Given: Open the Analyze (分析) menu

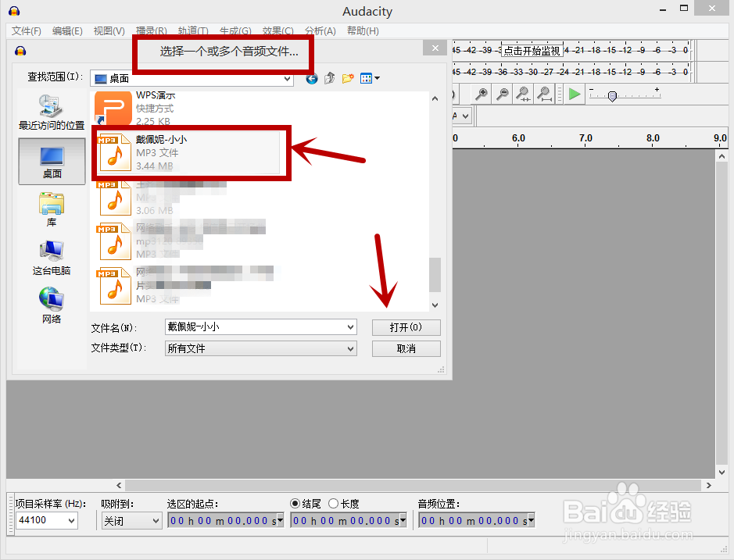Looking at the screenshot, I should pos(320,31).
